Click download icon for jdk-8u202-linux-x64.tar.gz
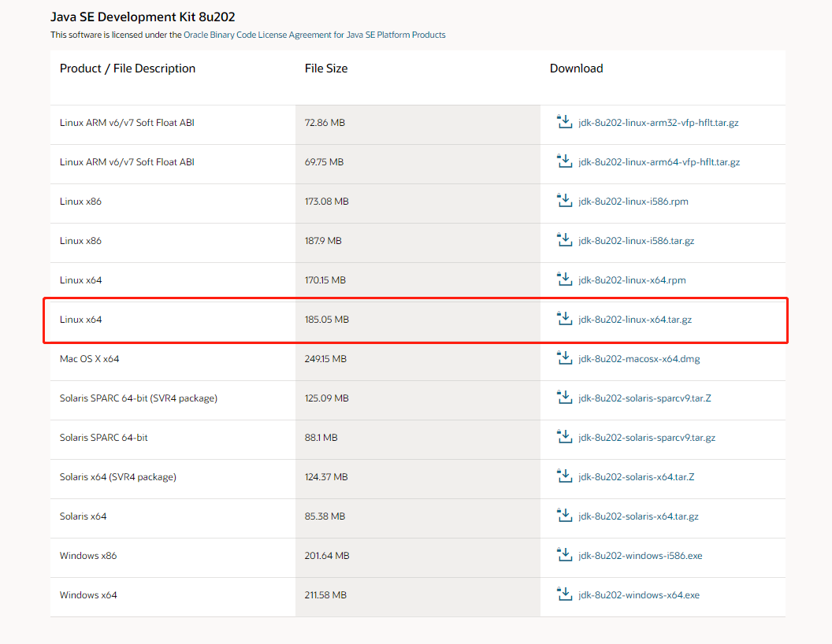832x644 pixels. point(564,319)
